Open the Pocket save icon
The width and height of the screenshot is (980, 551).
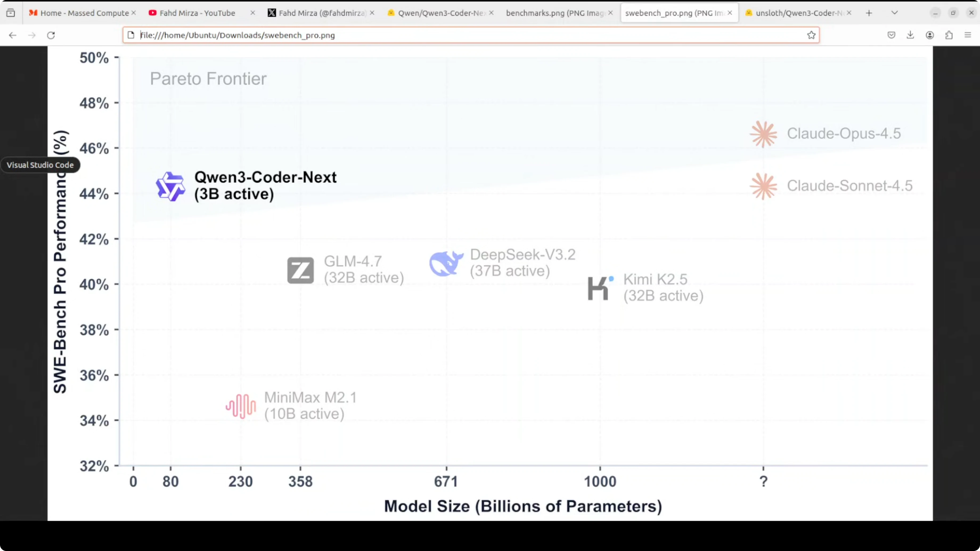[891, 35]
